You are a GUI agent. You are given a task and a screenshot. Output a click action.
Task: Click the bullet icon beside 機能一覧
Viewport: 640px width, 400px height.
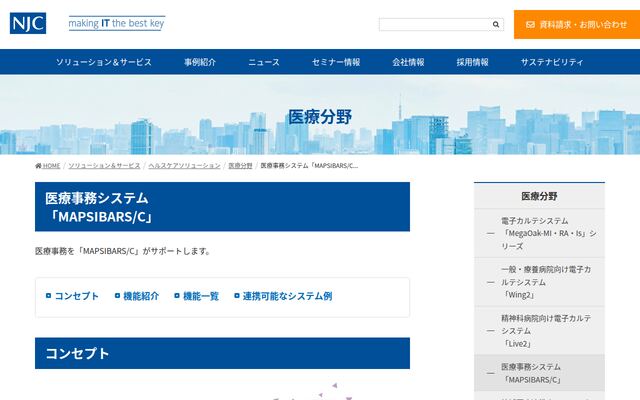tap(177, 296)
